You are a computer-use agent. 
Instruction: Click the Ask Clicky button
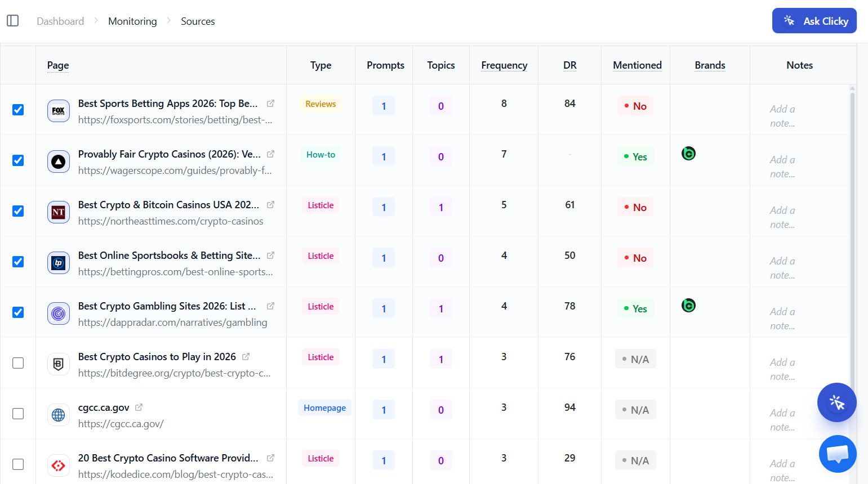[814, 21]
